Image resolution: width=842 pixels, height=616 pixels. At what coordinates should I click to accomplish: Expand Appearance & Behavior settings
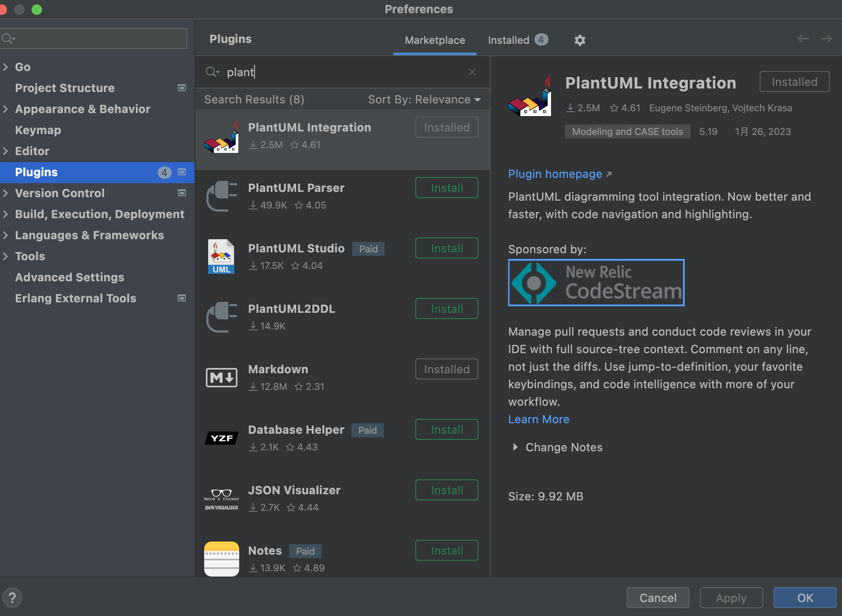[6, 109]
